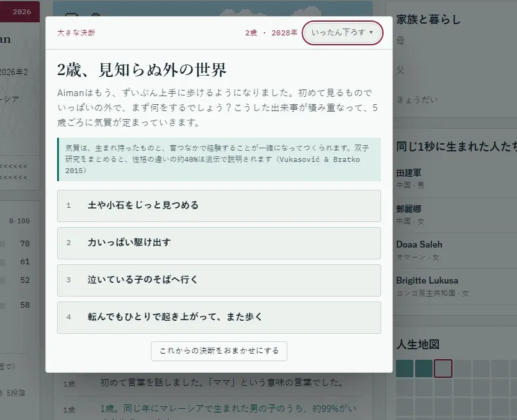
Task: Open the いったん下ろす dropdown
Action: tap(342, 33)
